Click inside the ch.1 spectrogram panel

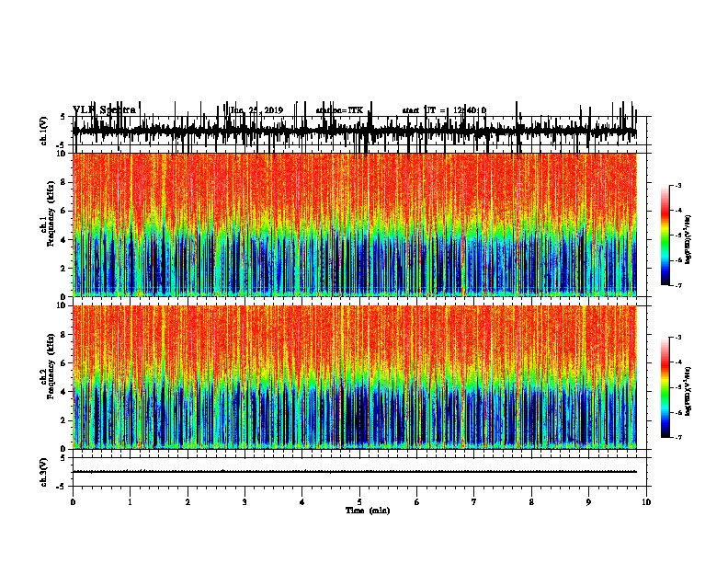[x=355, y=224]
